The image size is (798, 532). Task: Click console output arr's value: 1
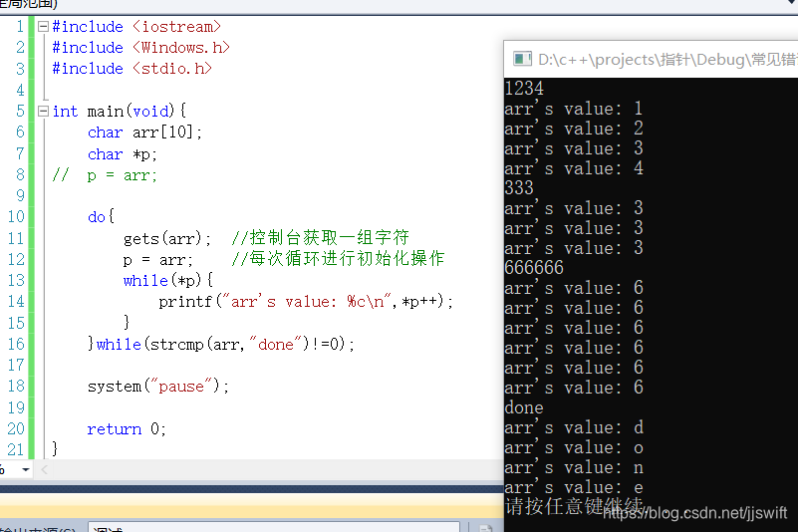pyautogui.click(x=574, y=109)
